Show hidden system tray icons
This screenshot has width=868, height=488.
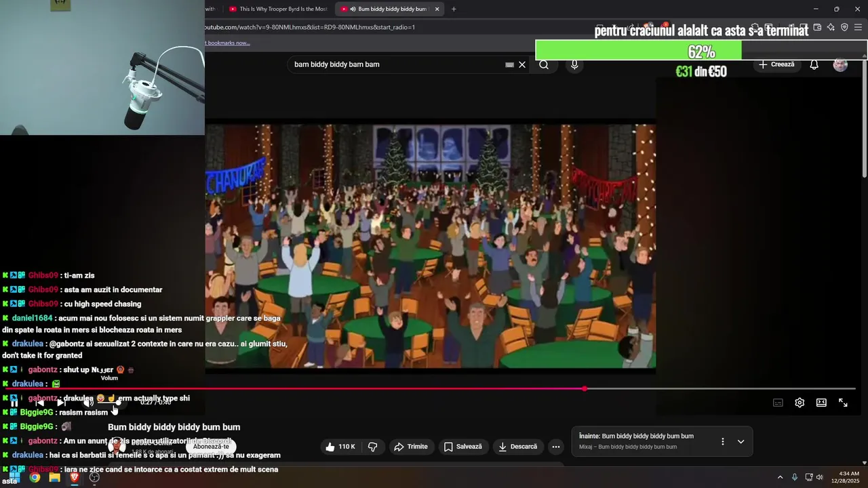coord(780,477)
